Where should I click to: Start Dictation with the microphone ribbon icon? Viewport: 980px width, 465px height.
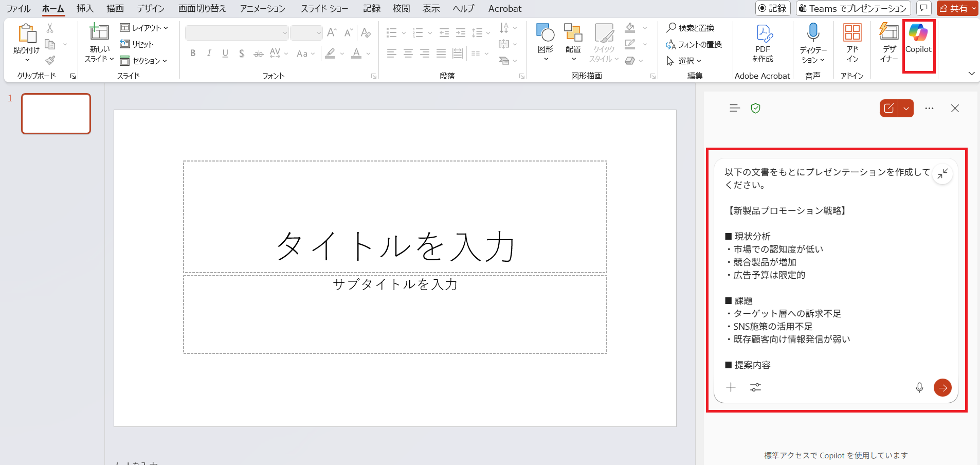click(x=813, y=42)
